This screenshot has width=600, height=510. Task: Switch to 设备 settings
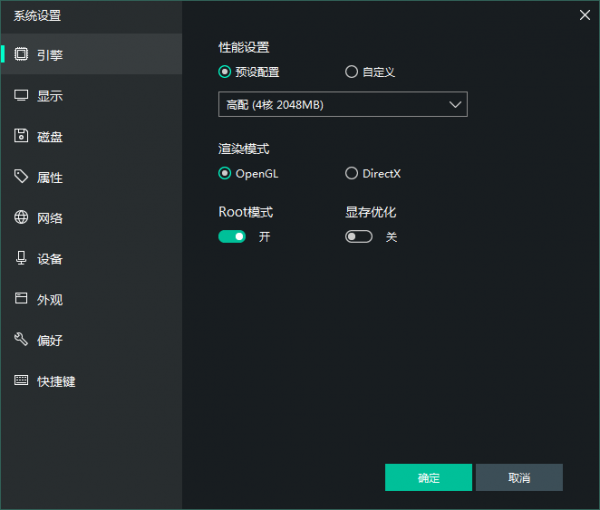click(91, 259)
